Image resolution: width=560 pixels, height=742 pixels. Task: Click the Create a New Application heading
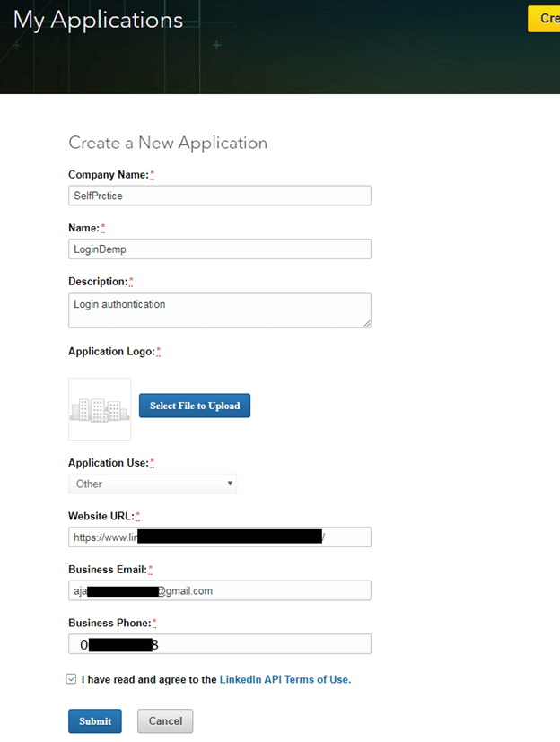pyautogui.click(x=168, y=143)
